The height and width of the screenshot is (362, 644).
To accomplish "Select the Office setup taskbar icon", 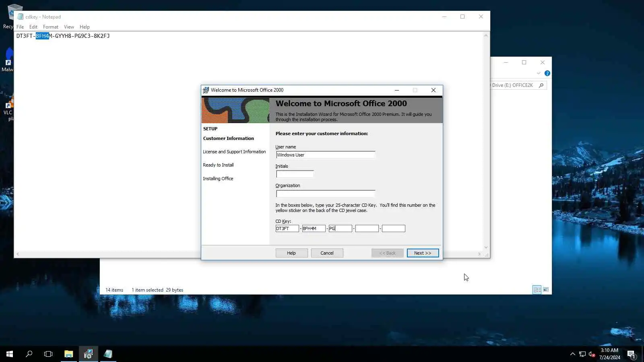I will pyautogui.click(x=89, y=354).
